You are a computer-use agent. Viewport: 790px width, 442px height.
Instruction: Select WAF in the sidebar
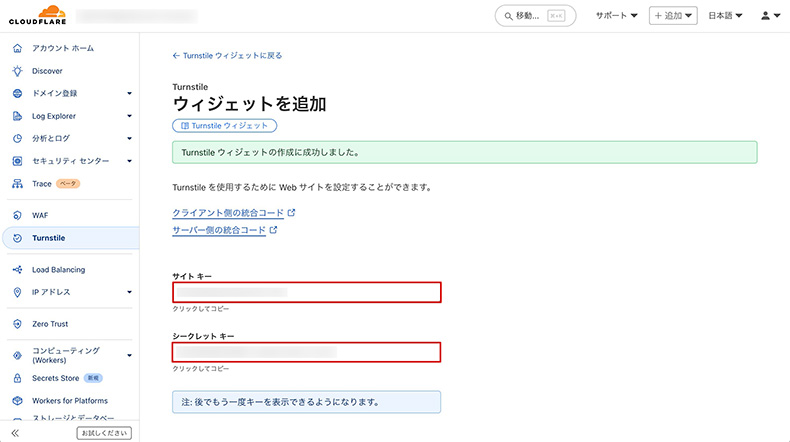[40, 215]
